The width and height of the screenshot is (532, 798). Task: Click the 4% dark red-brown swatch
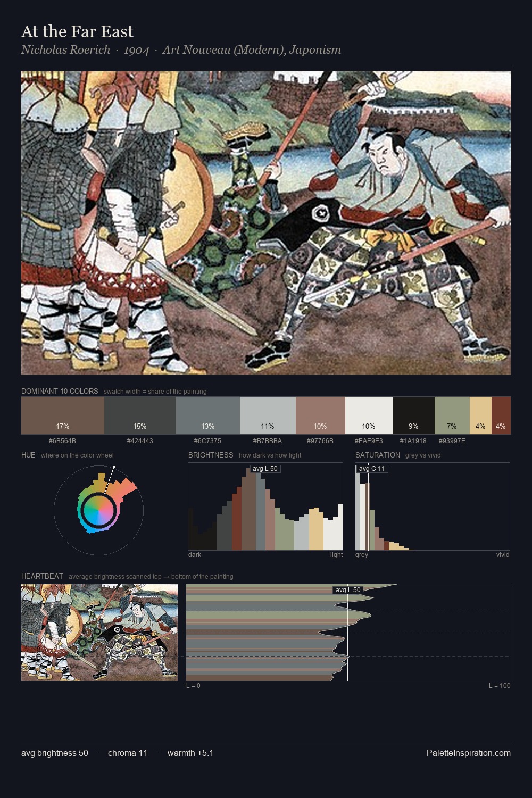coord(501,415)
